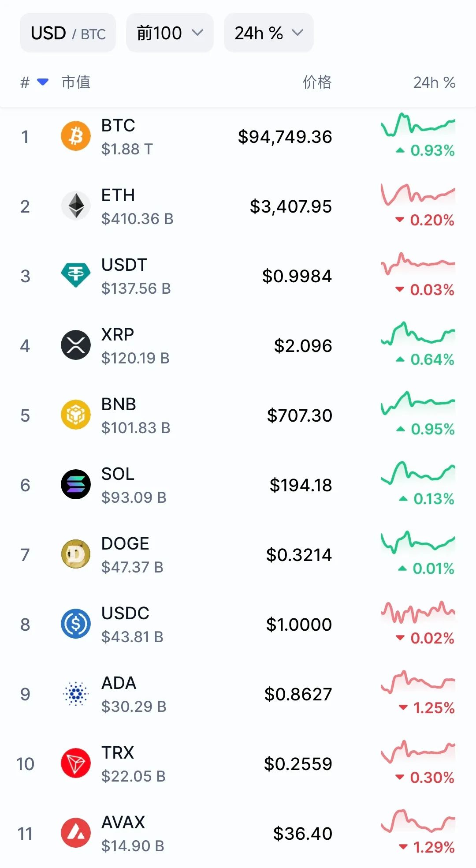Sort by 市值 column header
The height and width of the screenshot is (868, 476).
tap(76, 82)
